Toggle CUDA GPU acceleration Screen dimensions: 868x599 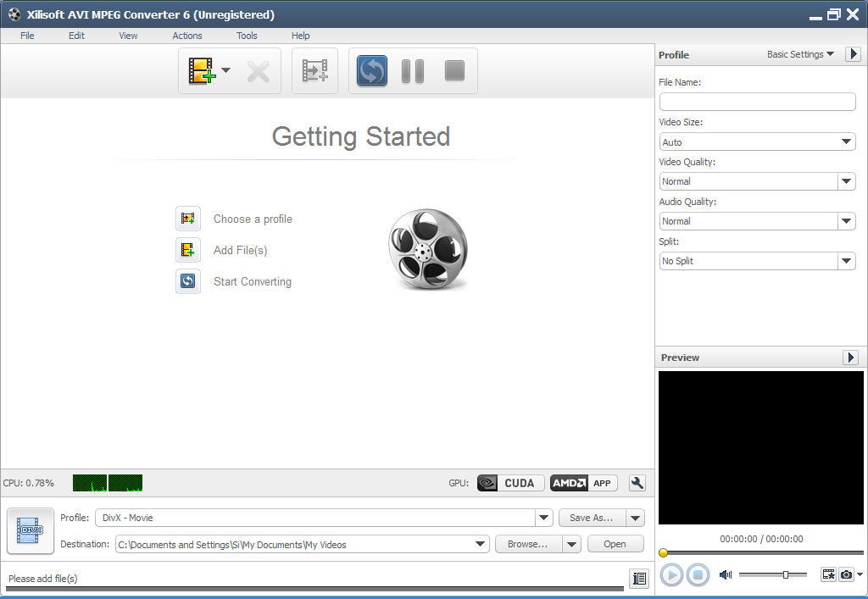tap(509, 483)
